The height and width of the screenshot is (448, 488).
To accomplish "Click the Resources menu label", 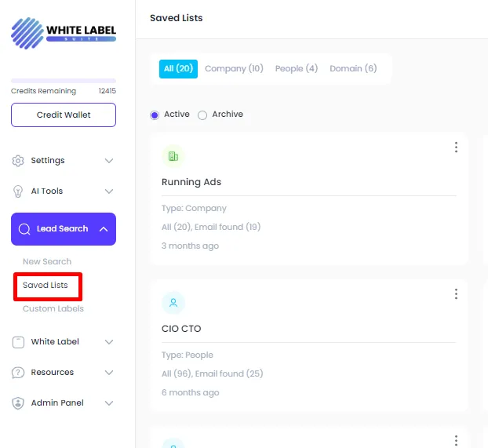I will (x=53, y=373).
